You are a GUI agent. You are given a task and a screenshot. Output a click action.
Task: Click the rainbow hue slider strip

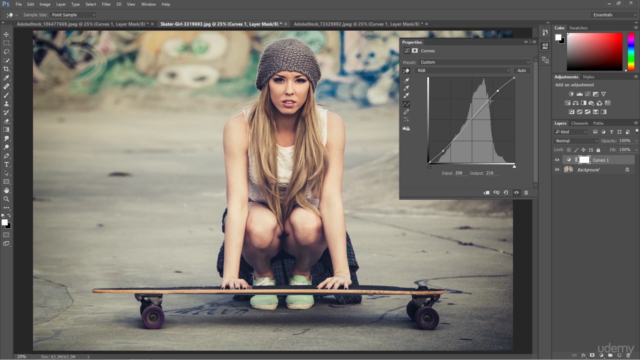pyautogui.click(x=631, y=52)
